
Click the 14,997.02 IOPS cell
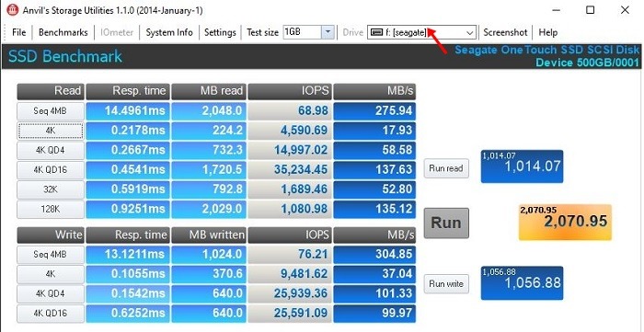pyautogui.click(x=290, y=150)
